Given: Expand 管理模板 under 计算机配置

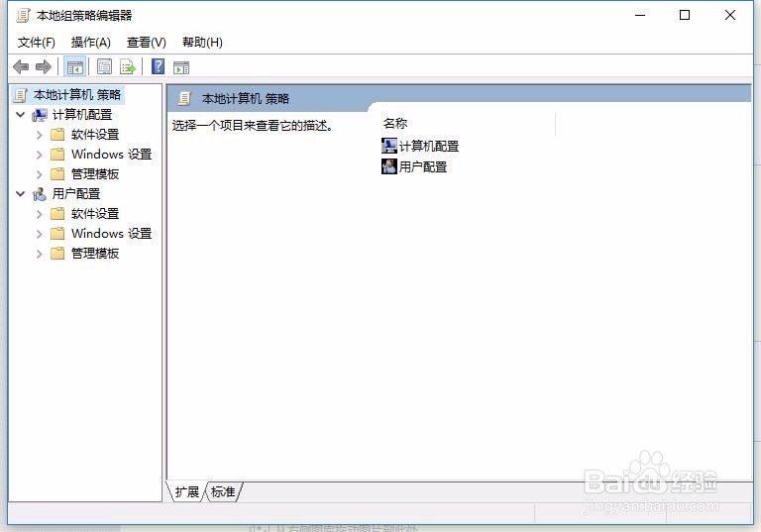Looking at the screenshot, I should click(40, 174).
